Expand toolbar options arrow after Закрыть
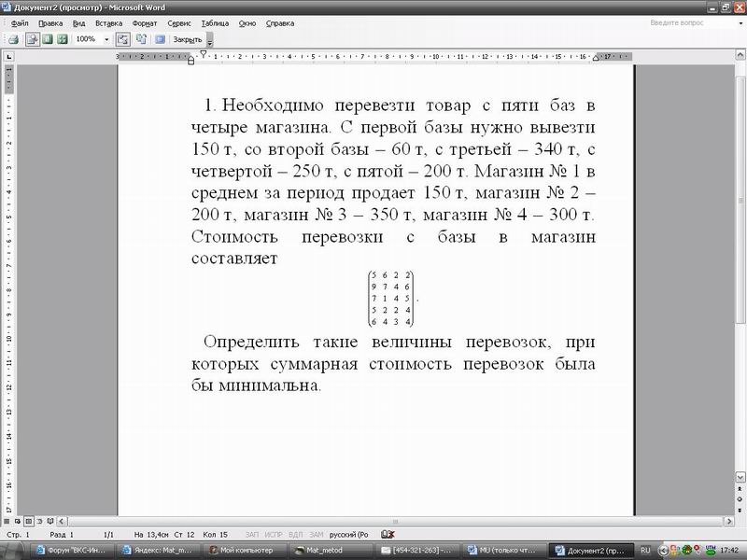This screenshot has width=747, height=560. 209,40
